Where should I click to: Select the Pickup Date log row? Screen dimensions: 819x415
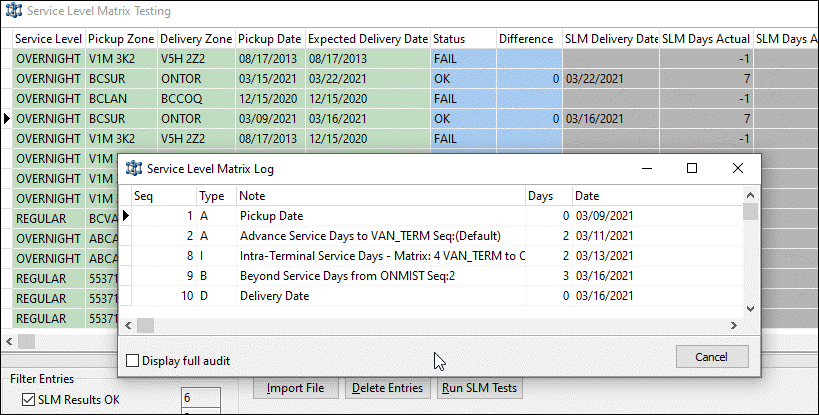point(380,215)
